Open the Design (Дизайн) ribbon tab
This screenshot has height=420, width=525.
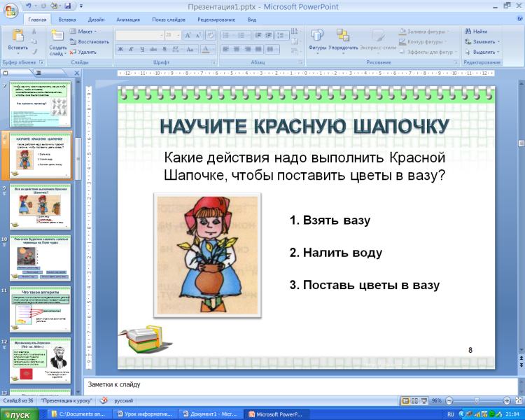pyautogui.click(x=97, y=20)
